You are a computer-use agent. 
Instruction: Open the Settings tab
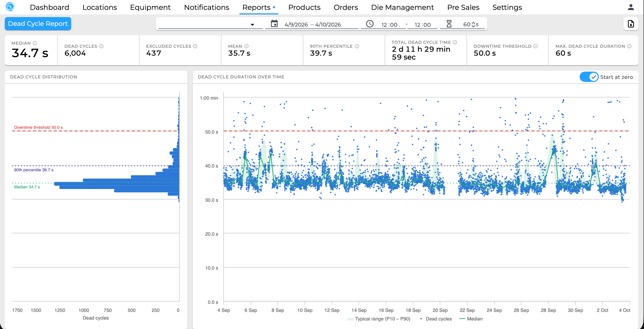click(x=507, y=7)
